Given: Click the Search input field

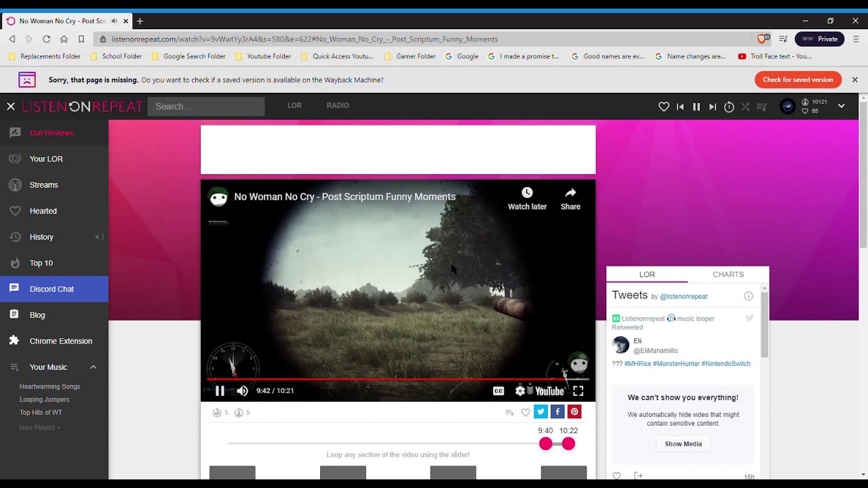Looking at the screenshot, I should click(206, 106).
